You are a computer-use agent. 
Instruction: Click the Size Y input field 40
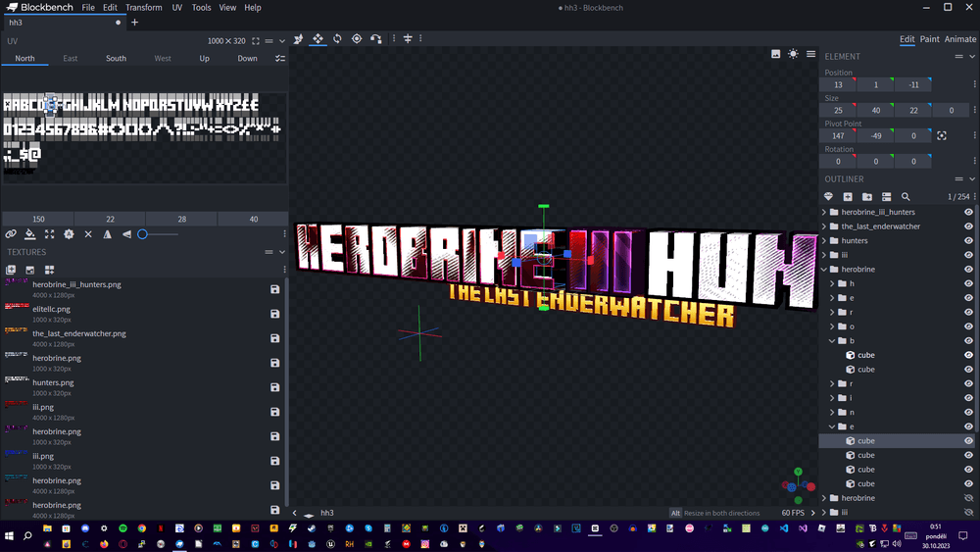coord(875,111)
